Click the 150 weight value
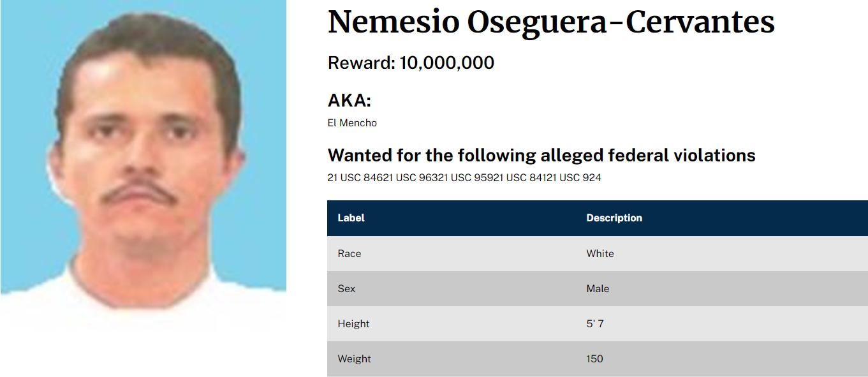 pyautogui.click(x=594, y=359)
